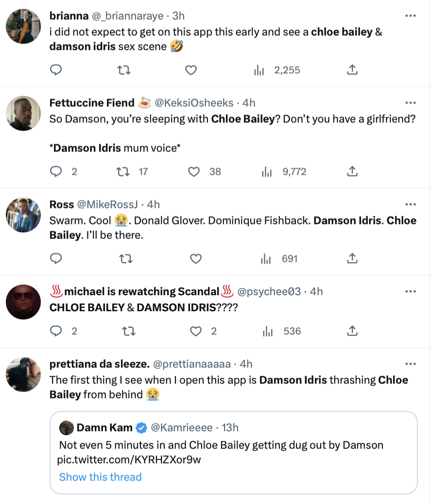Open prettiana da sleeze's profile picture

click(23, 374)
